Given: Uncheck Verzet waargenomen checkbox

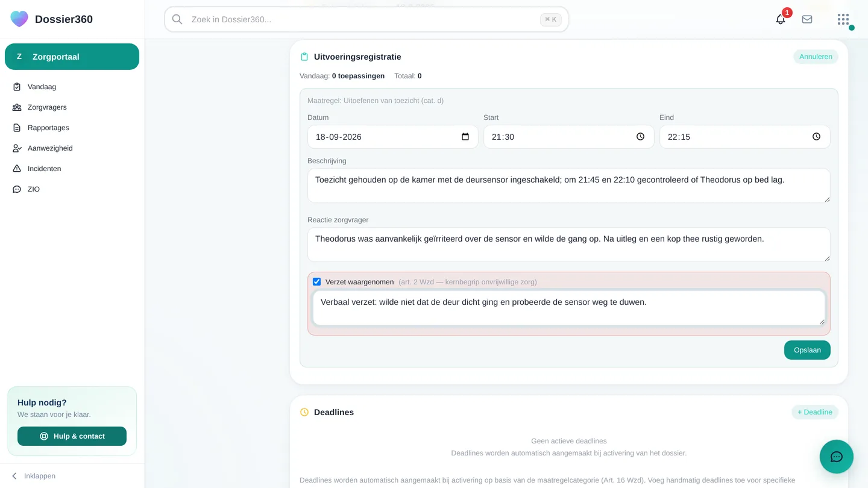Looking at the screenshot, I should tap(316, 281).
